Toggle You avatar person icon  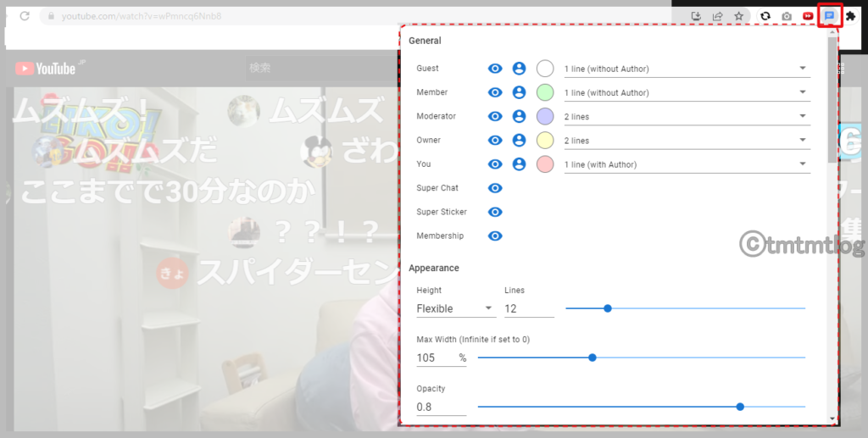tap(519, 164)
